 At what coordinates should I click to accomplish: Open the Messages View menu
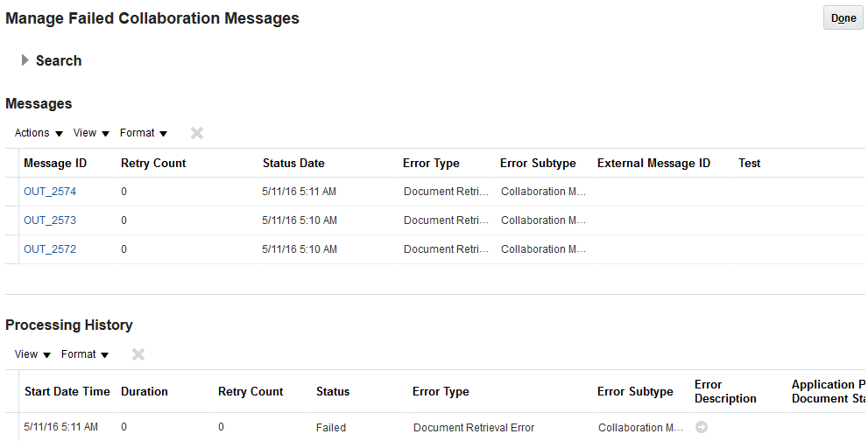click(91, 133)
